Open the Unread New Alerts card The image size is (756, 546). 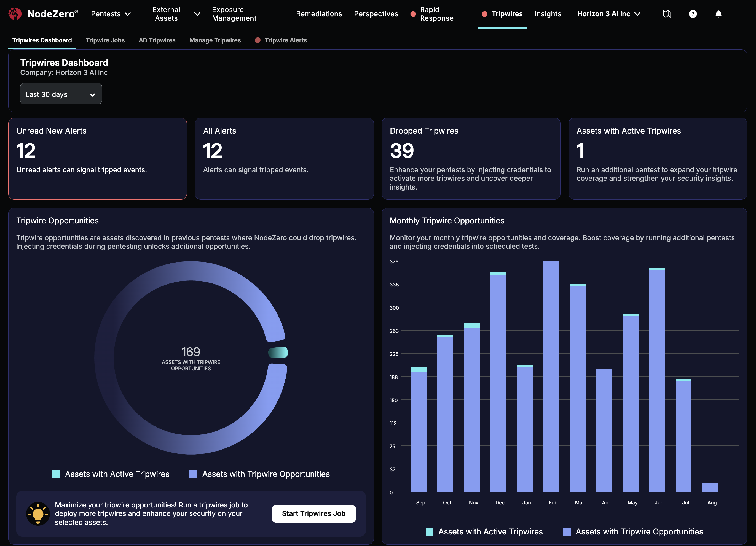click(x=98, y=159)
